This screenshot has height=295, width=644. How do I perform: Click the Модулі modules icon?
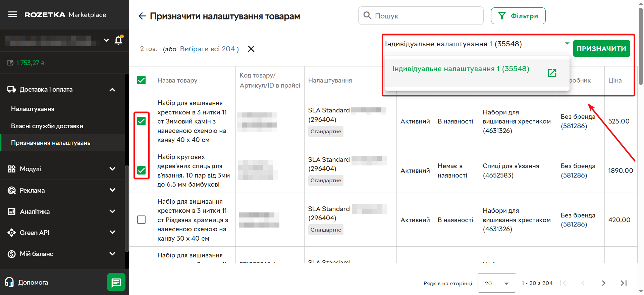click(12, 169)
